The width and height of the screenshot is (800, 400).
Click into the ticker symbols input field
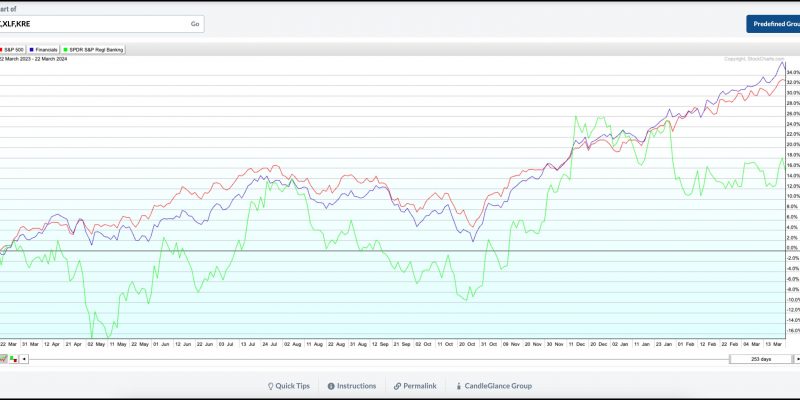click(93, 24)
